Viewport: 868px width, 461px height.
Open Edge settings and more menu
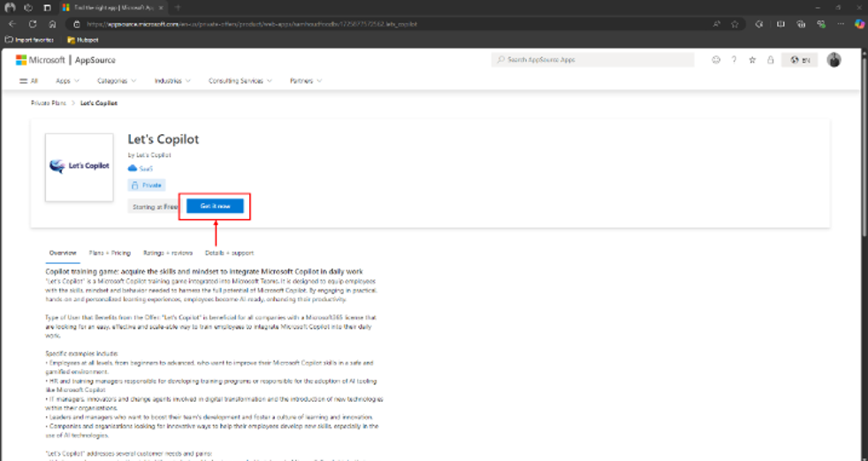tap(841, 24)
